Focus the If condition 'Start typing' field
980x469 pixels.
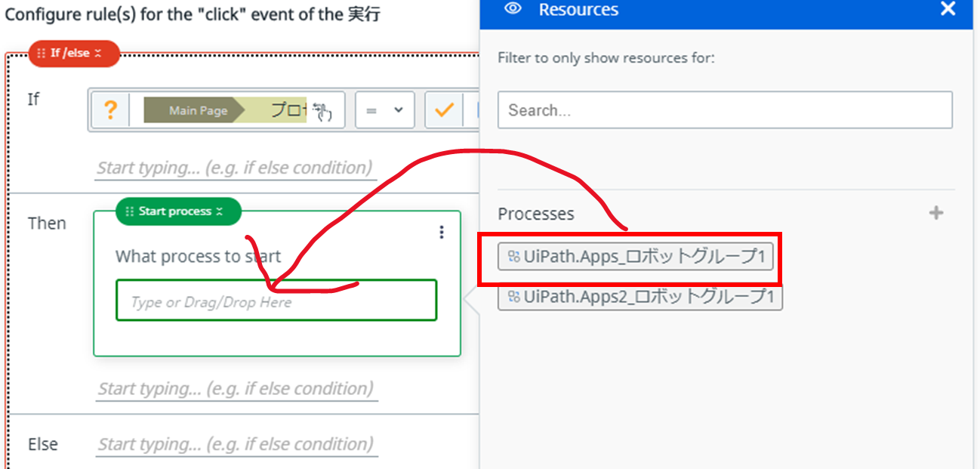point(236,168)
